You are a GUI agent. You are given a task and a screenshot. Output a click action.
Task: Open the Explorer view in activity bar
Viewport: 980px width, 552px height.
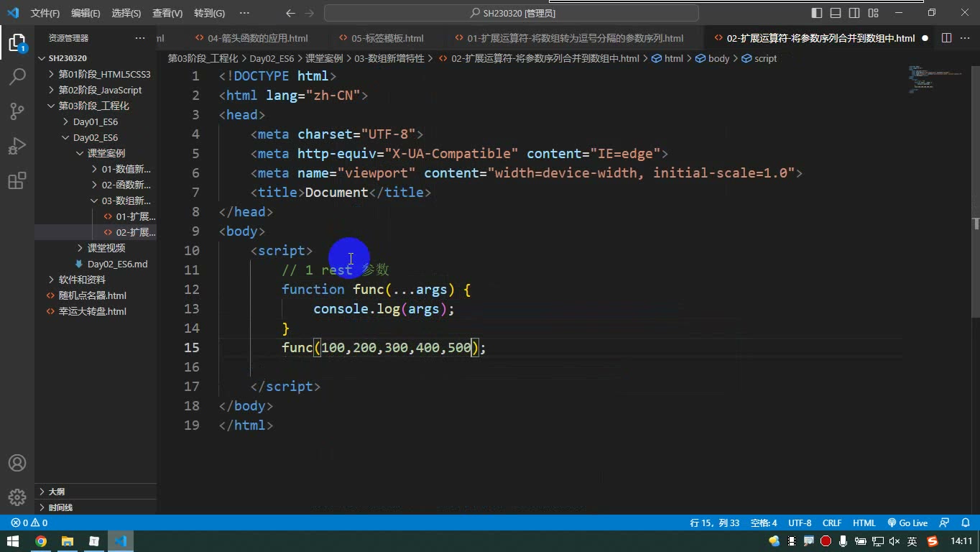17,42
